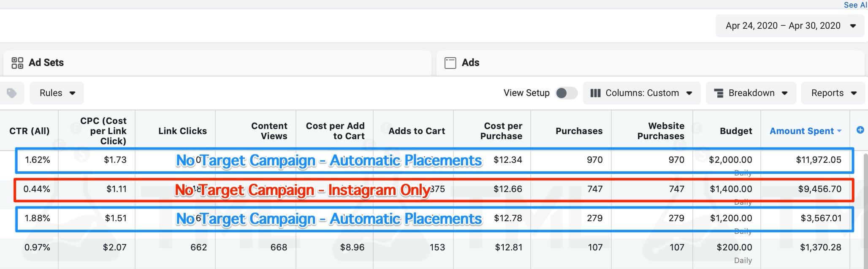
Task: Switch to the Ads tab
Action: pos(470,63)
